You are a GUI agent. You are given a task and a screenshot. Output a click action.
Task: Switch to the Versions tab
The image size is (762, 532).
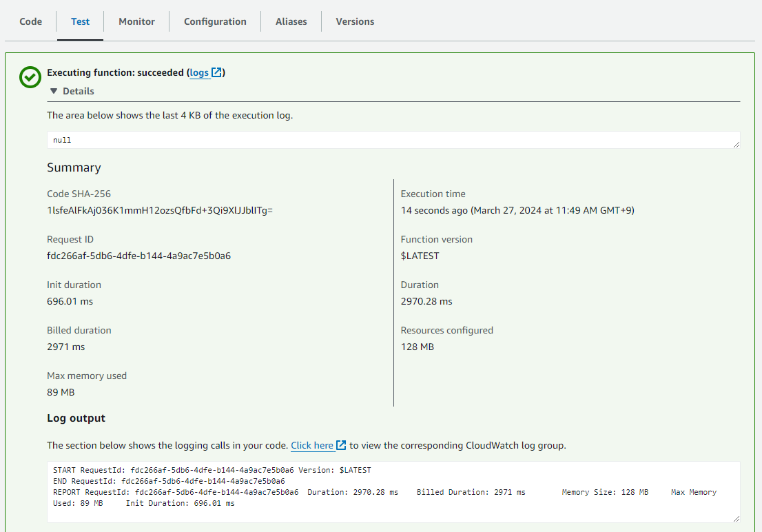pos(355,21)
